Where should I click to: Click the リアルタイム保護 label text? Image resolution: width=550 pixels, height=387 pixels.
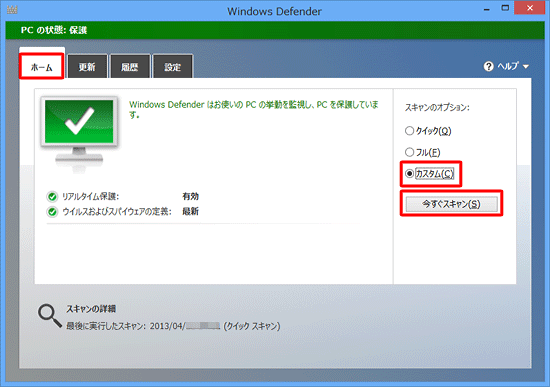pyautogui.click(x=90, y=196)
